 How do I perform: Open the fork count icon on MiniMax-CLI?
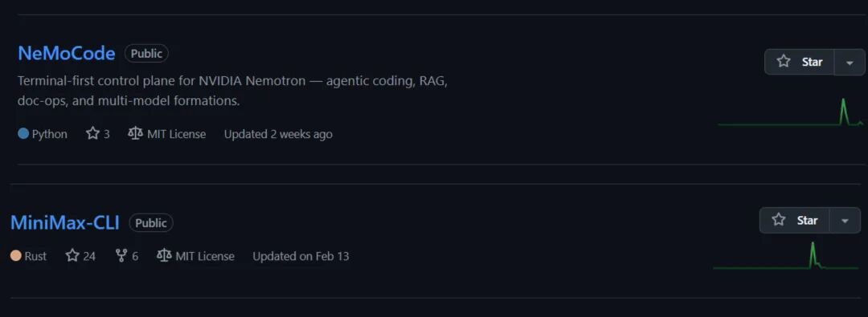[x=121, y=255]
